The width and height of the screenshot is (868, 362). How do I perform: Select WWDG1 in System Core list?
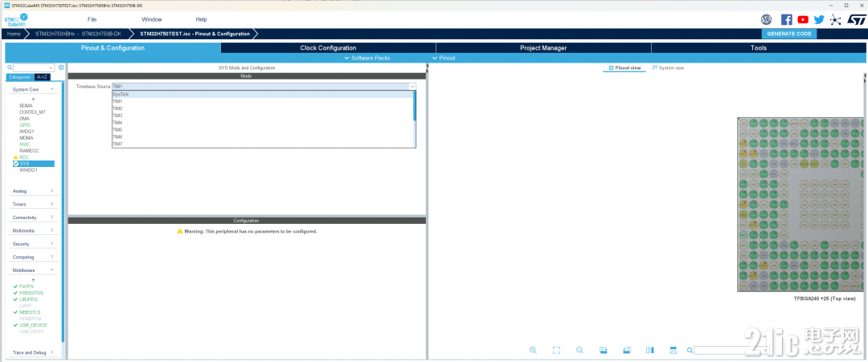pyautogui.click(x=27, y=170)
